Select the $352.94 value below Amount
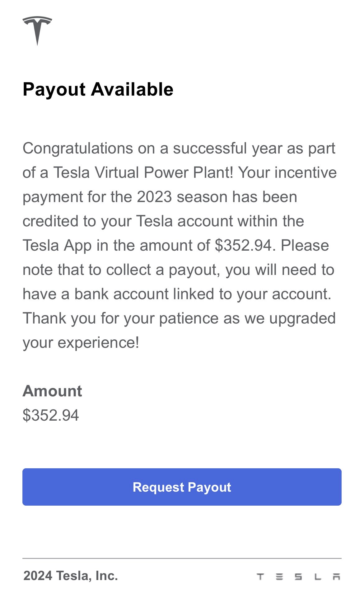364x595 pixels. pyautogui.click(x=51, y=415)
